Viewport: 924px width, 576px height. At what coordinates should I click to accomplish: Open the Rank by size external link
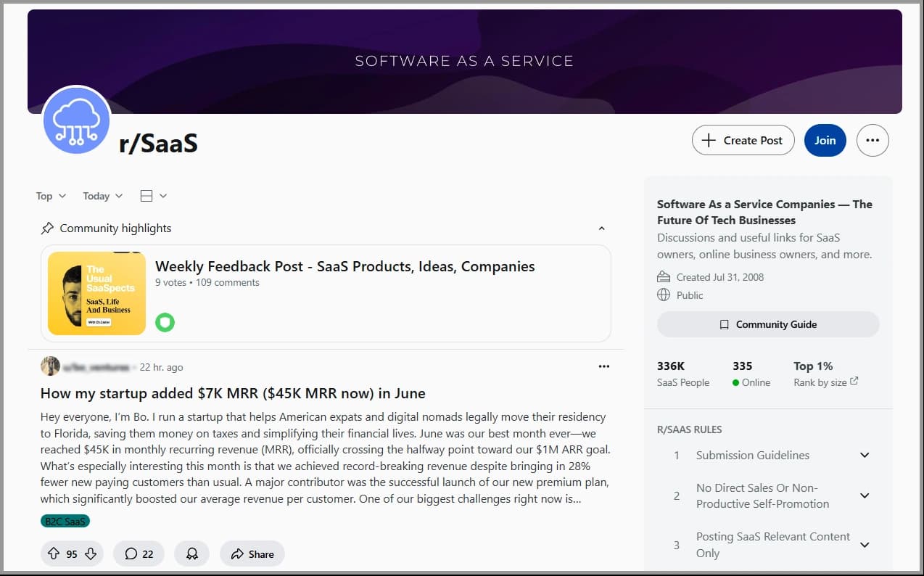825,382
